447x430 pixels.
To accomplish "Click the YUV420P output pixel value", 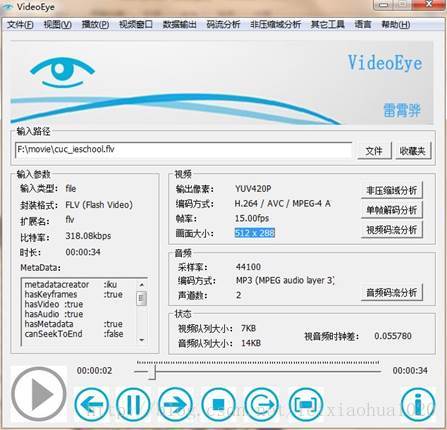I will [x=253, y=189].
